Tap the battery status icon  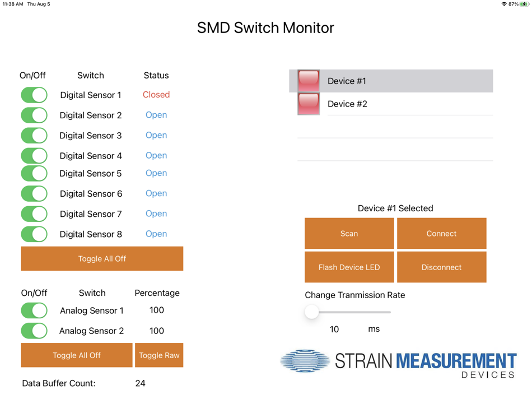click(x=525, y=4)
